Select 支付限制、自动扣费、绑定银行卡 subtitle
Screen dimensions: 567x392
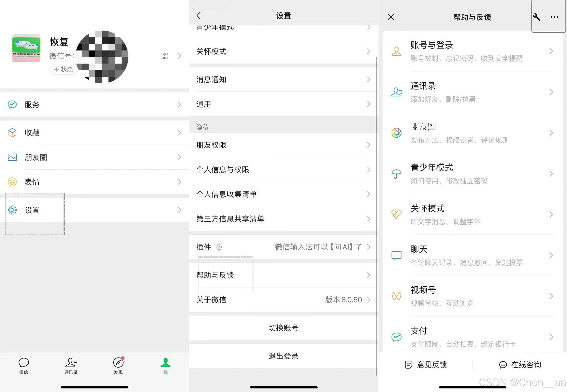(x=463, y=344)
